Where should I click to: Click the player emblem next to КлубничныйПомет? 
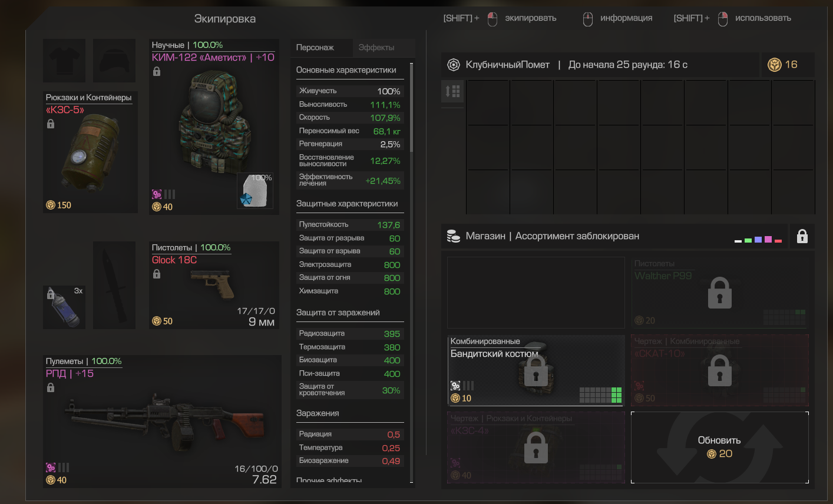click(x=454, y=65)
